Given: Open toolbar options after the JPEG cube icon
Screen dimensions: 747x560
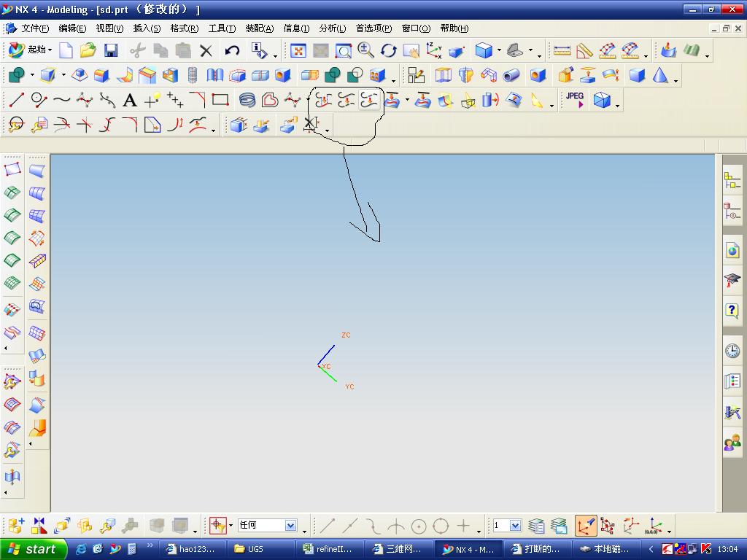Looking at the screenshot, I should point(618,106).
